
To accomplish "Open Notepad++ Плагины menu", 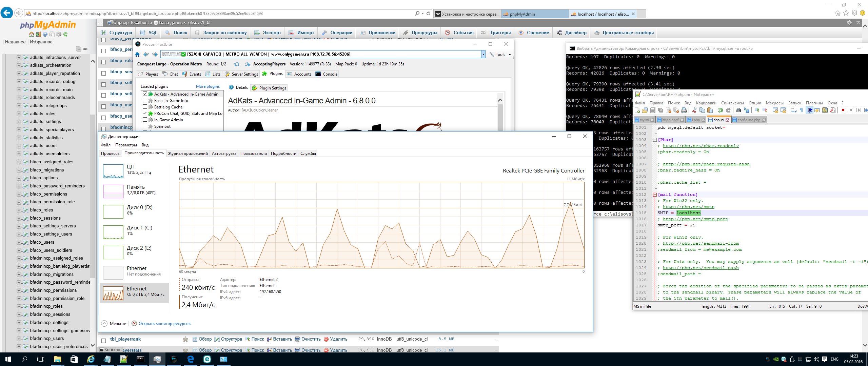I will (814, 103).
